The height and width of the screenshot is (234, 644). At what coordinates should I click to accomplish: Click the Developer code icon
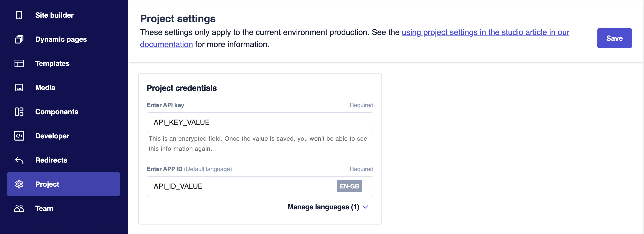(x=19, y=136)
